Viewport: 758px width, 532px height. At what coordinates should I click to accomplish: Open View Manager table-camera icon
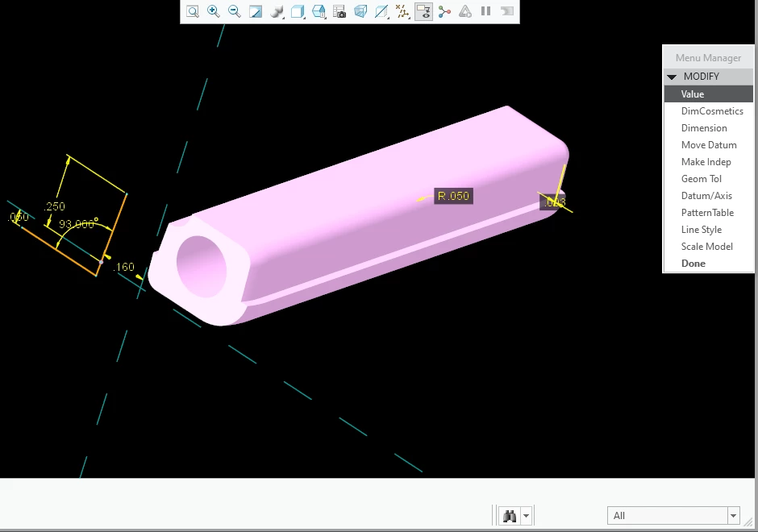pyautogui.click(x=339, y=11)
